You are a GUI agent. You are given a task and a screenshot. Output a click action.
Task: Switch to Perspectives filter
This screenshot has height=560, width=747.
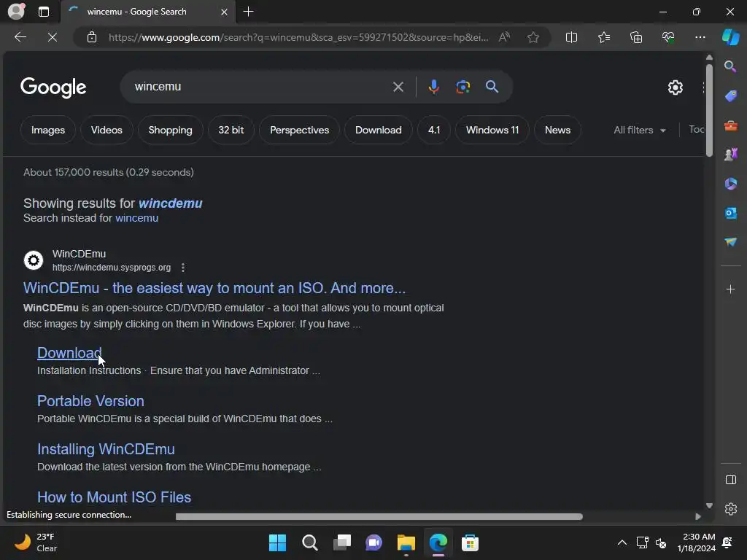(299, 130)
